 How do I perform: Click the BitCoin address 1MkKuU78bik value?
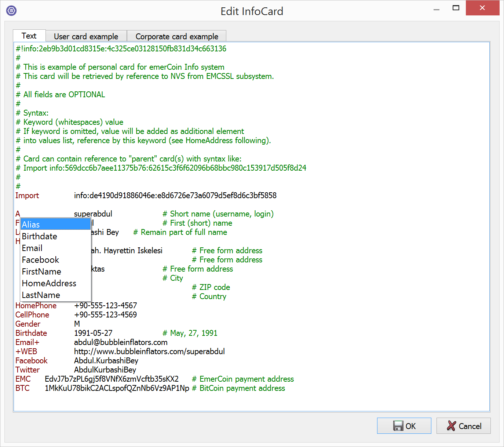pyautogui.click(x=117, y=388)
